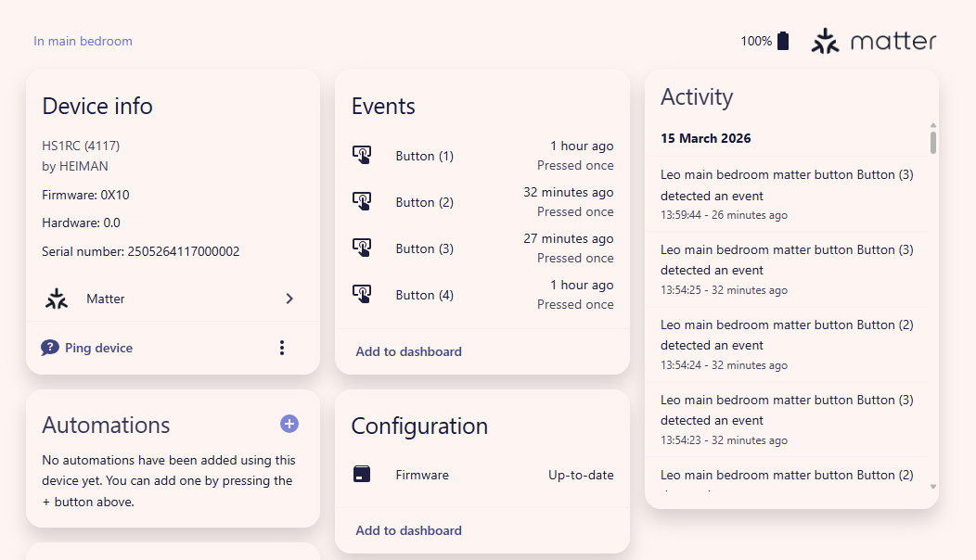The height and width of the screenshot is (560, 976).
Task: Click the Button (3) event icon
Action: pos(362,248)
